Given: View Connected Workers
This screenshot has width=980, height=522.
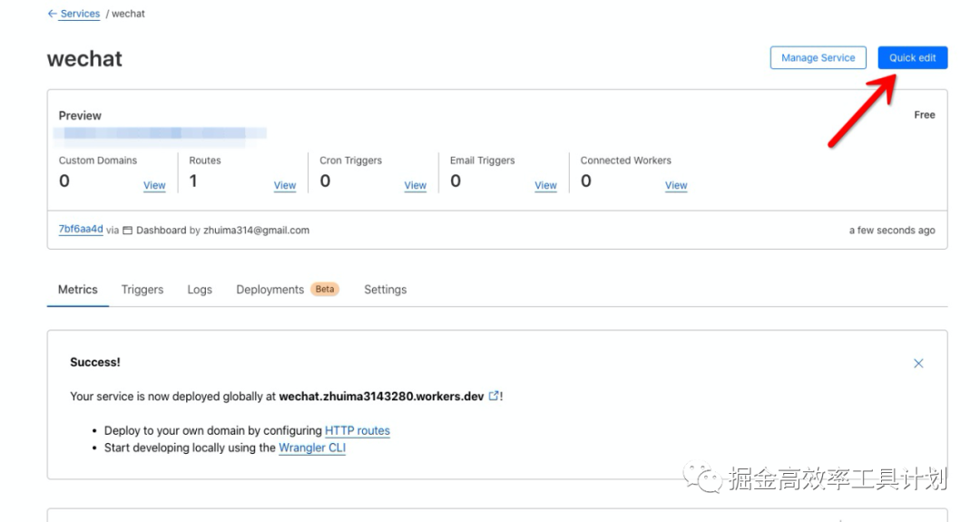Looking at the screenshot, I should 676,185.
